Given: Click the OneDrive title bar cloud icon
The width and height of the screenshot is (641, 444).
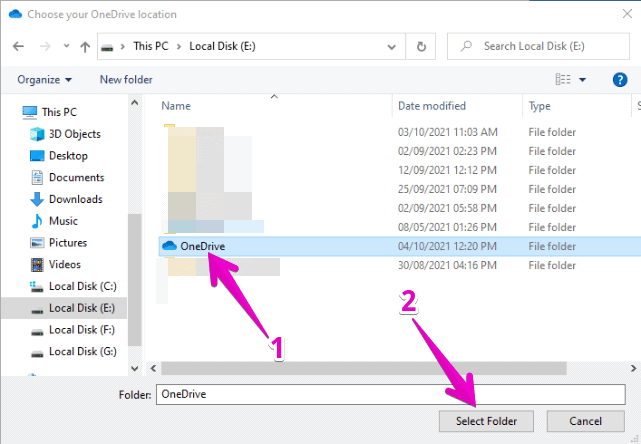Looking at the screenshot, I should click(16, 14).
